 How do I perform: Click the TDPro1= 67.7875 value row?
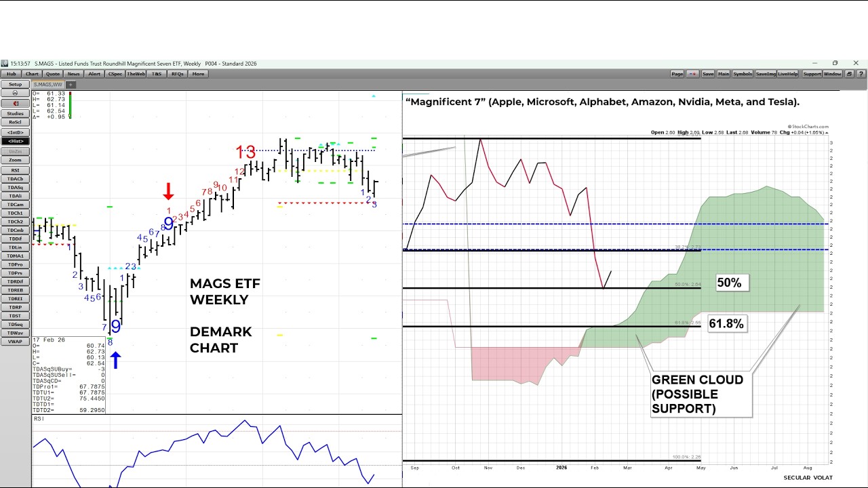[68, 387]
